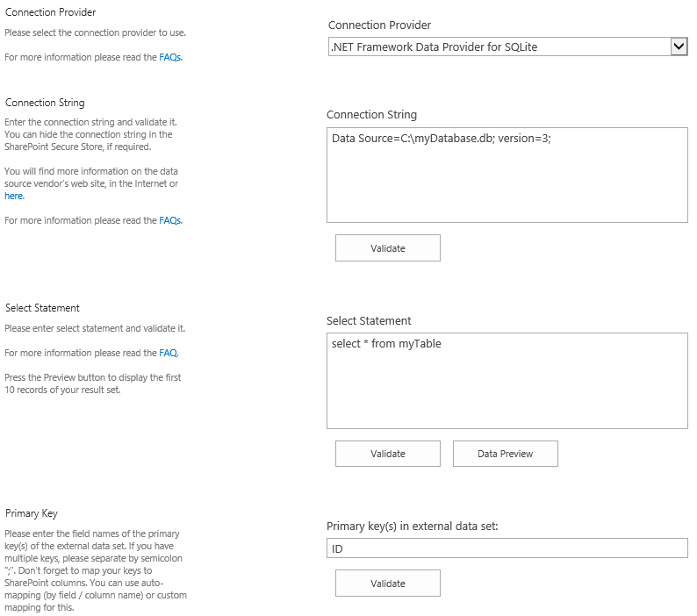Viewport: 697px width, 616px height.
Task: Open the FAQs link in Connection String section
Action: 170,220
